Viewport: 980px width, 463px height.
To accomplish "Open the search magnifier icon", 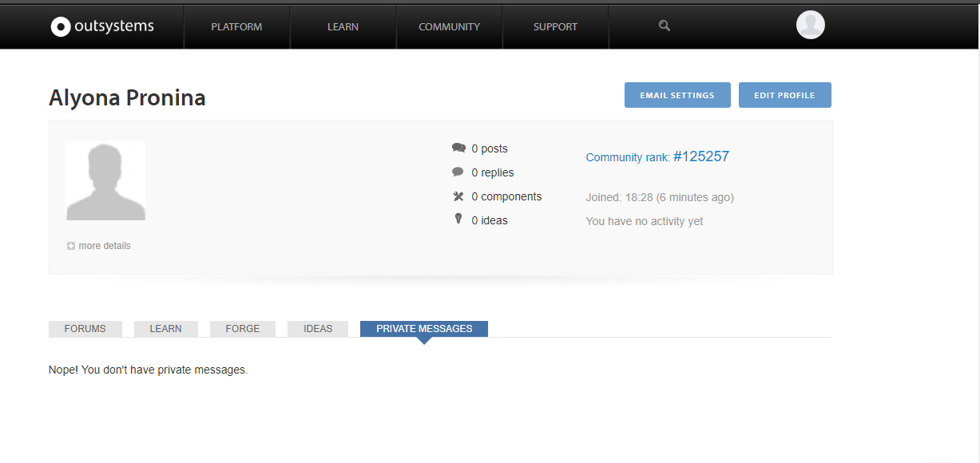I will [664, 26].
